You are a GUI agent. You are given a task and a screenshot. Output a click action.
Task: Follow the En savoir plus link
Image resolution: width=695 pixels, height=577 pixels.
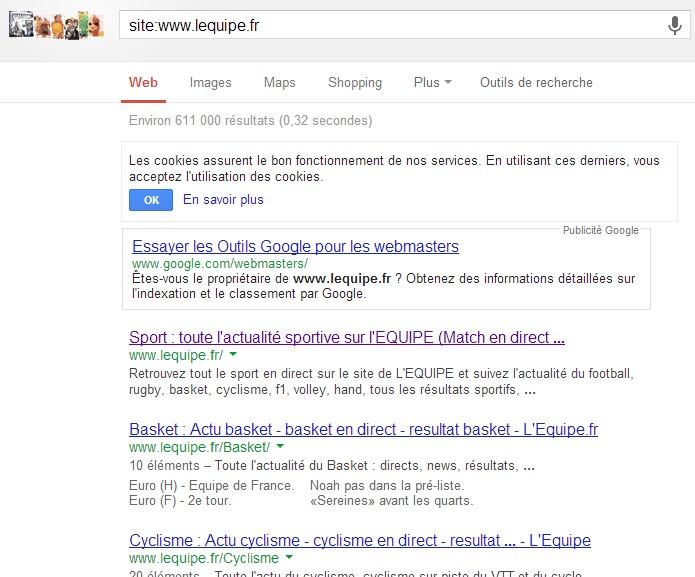click(x=223, y=199)
